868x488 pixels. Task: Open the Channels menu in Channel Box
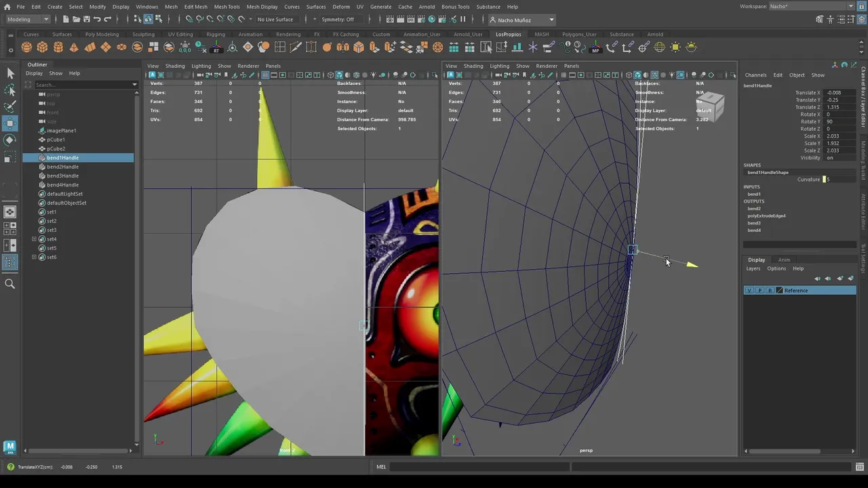click(755, 75)
